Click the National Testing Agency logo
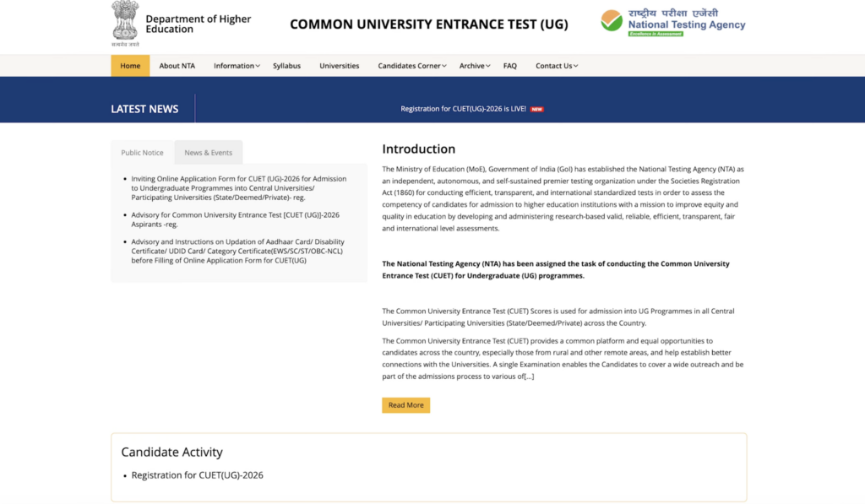This screenshot has height=504, width=865. pyautogui.click(x=672, y=21)
